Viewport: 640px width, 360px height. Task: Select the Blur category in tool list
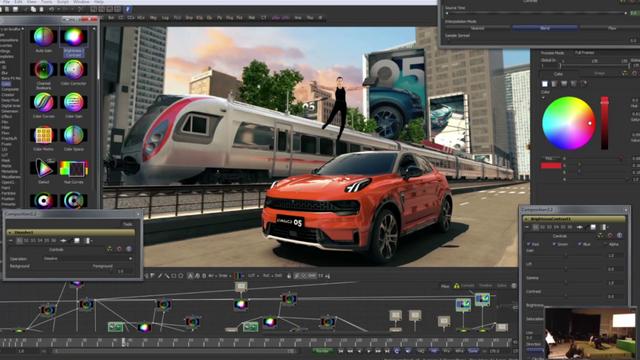[x=6, y=73]
